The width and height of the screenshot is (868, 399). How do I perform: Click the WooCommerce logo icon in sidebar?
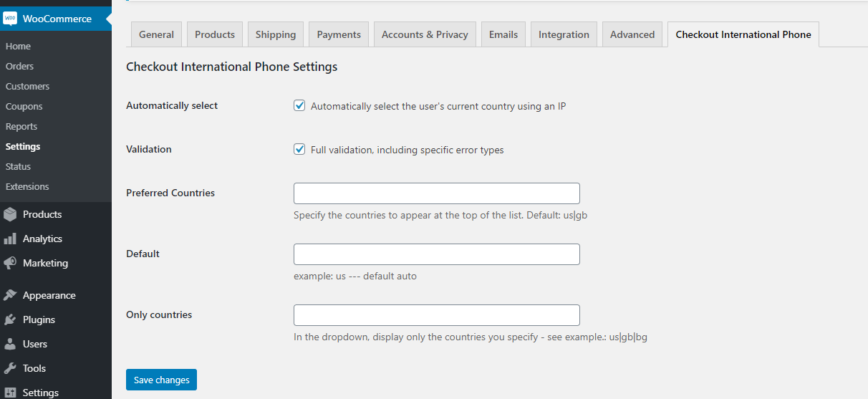(10, 19)
